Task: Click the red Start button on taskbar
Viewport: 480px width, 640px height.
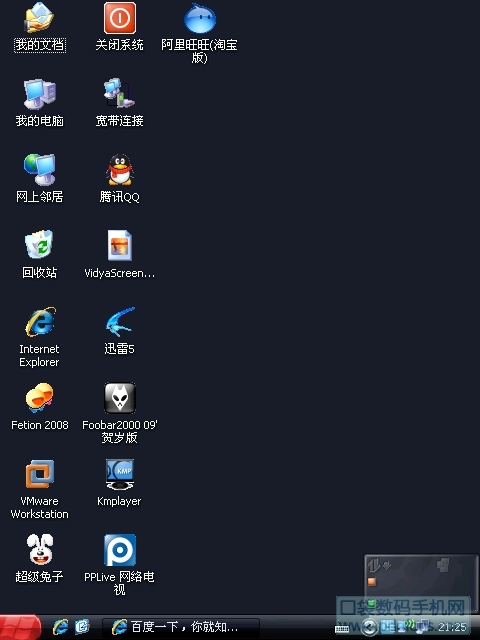Action: pos(20,627)
